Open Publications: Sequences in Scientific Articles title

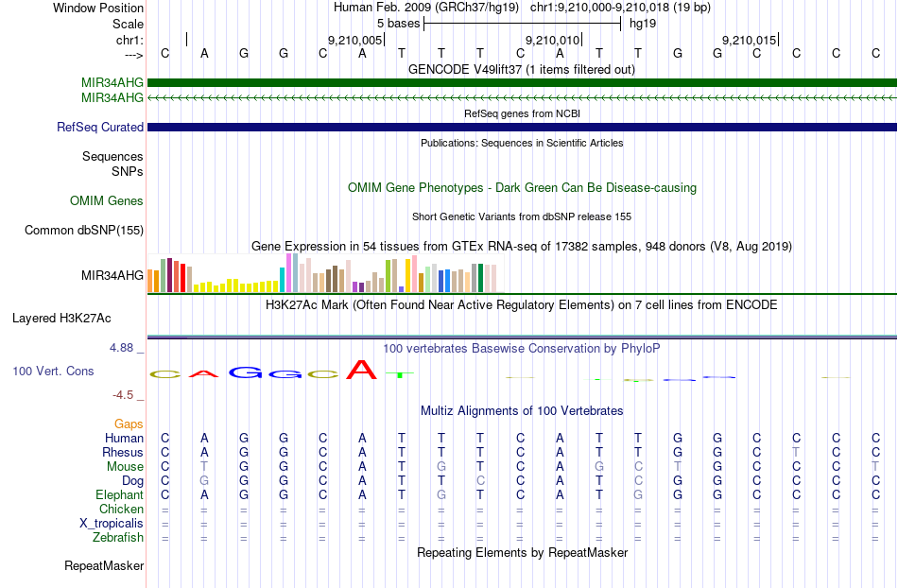(522, 143)
